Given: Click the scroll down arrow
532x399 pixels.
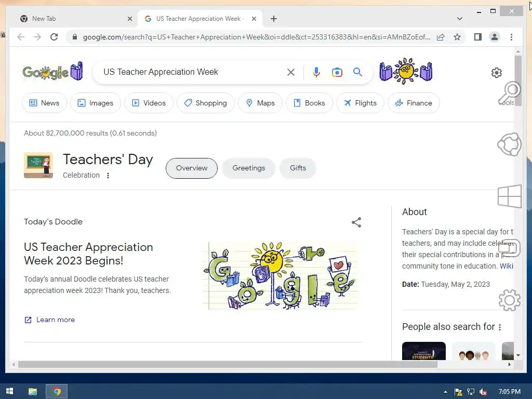Looking at the screenshot, I should (518, 355).
